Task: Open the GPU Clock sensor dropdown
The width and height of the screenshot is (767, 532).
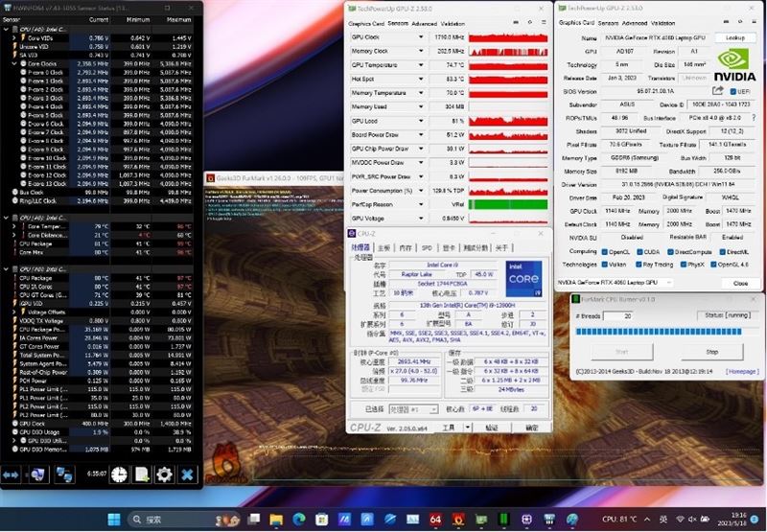Action: [x=420, y=37]
